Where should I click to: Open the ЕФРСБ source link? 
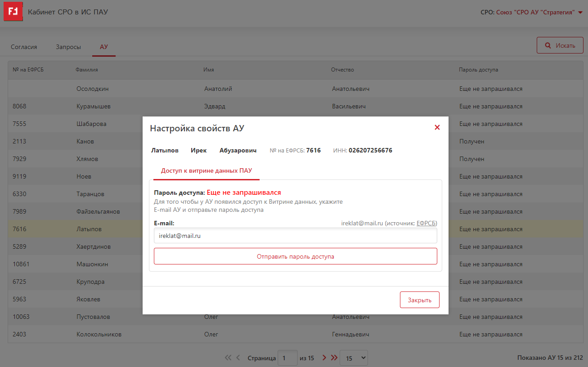[x=426, y=223]
